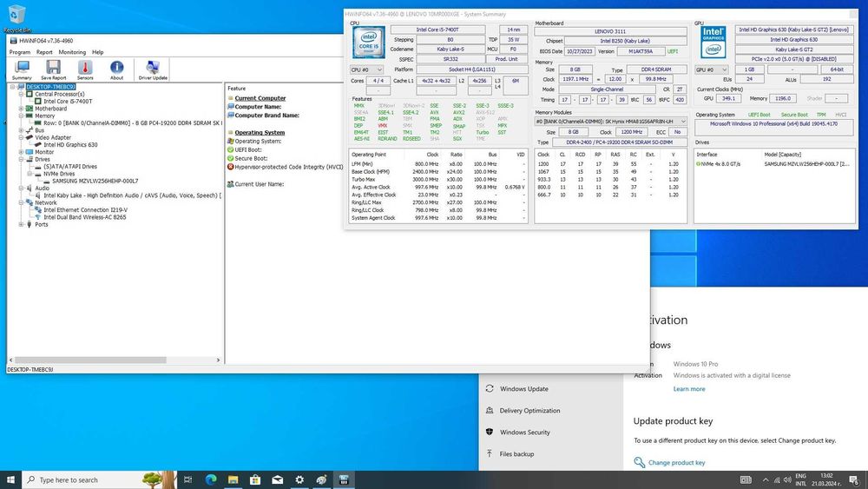Open the Report menu
Image resolution: width=868 pixels, height=489 pixels.
tap(44, 52)
